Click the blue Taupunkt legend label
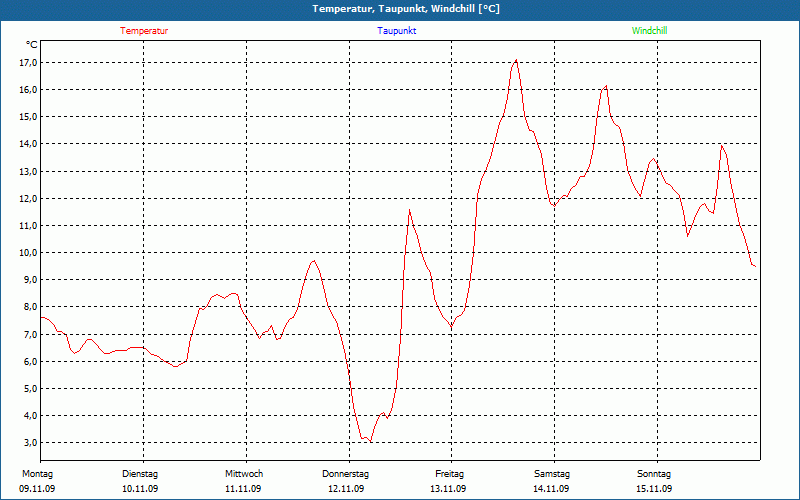800x500 pixels. (x=396, y=31)
